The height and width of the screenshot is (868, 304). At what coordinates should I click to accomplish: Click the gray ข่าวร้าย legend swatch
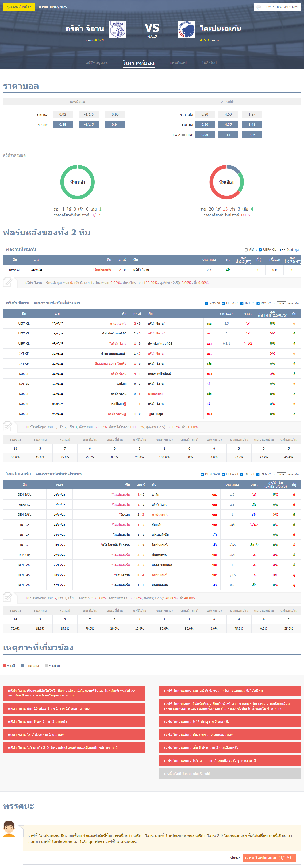pyautogui.click(x=47, y=666)
